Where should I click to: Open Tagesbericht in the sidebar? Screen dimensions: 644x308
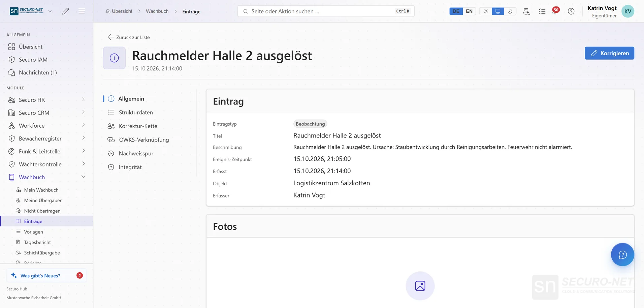[x=37, y=242]
